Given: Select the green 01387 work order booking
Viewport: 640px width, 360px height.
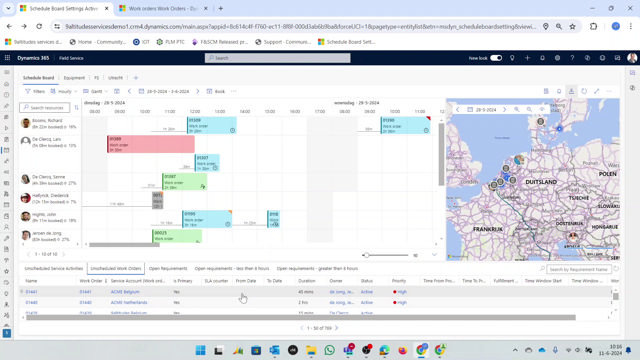Looking at the screenshot, I should click(184, 182).
